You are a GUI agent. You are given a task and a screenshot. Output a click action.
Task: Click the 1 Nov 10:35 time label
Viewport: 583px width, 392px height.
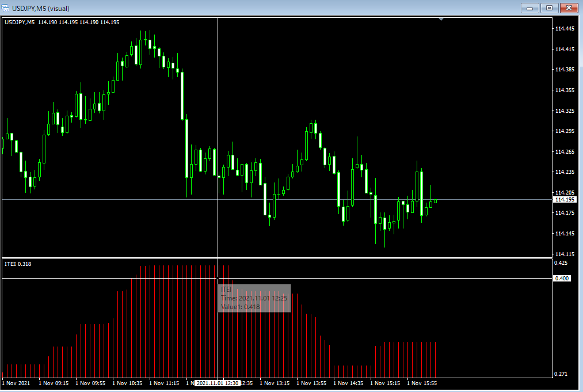pos(127,383)
